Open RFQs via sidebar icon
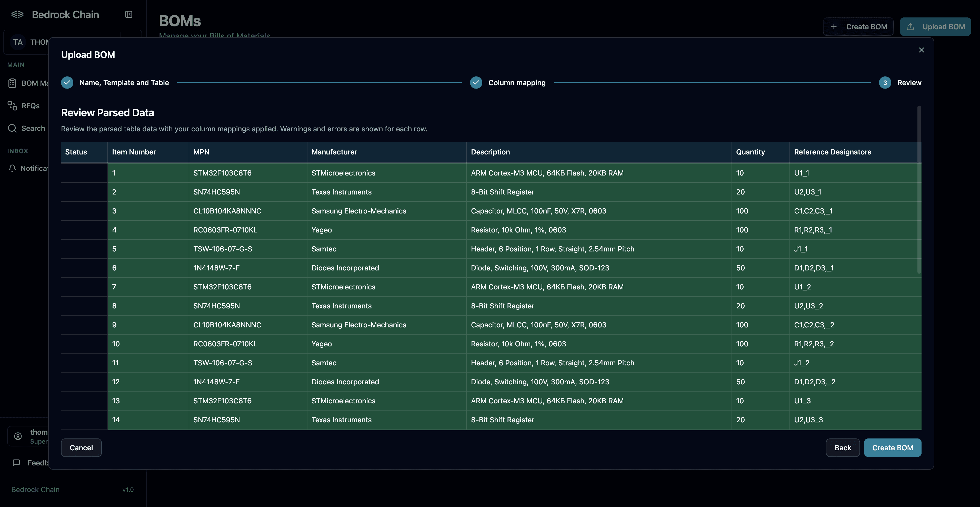This screenshot has height=507, width=980. click(12, 106)
